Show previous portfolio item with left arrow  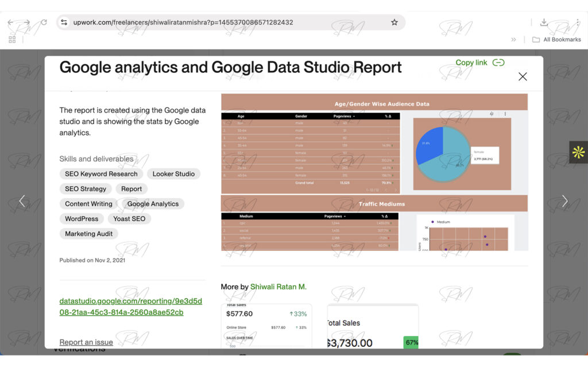pos(22,201)
